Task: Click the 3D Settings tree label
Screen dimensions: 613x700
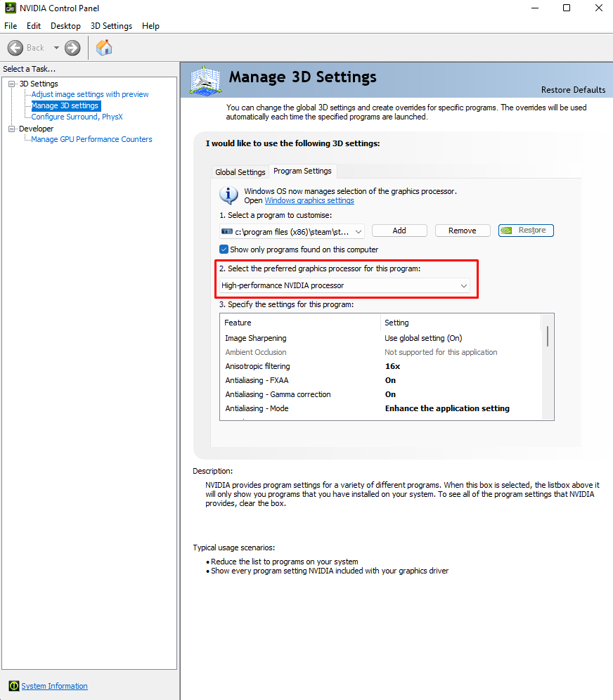Action: click(x=39, y=84)
